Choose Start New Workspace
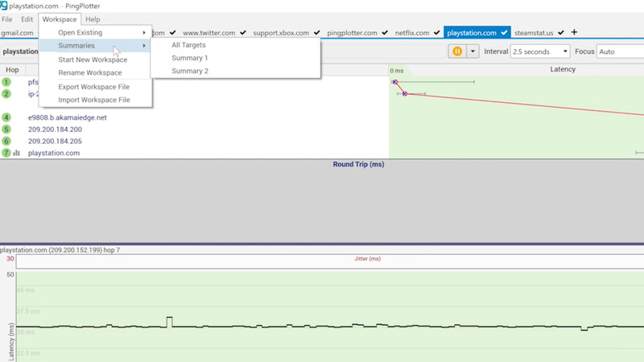This screenshot has height=362, width=644. (x=93, y=60)
